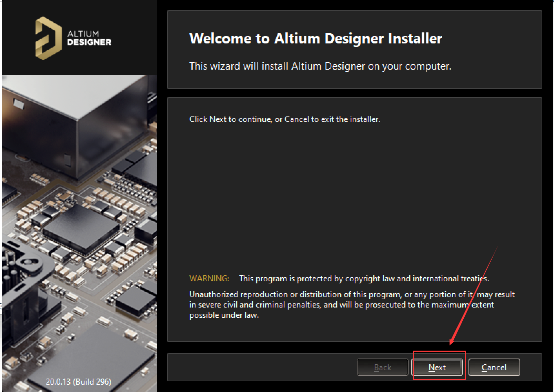Viewport: 554px width, 392px height.
Task: Select the 'Click Next to continue' instruction text
Action: pyautogui.click(x=285, y=119)
